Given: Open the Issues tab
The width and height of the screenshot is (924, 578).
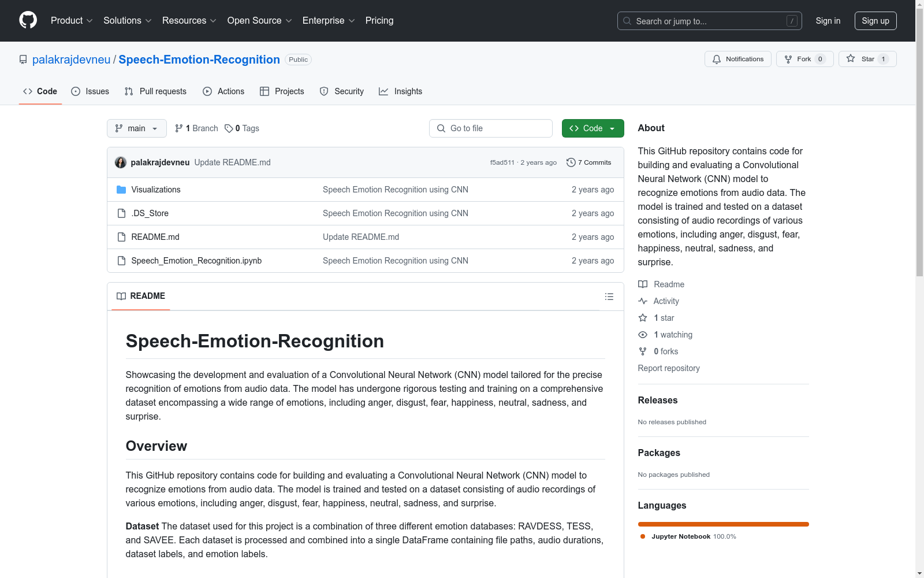Looking at the screenshot, I should pos(90,91).
